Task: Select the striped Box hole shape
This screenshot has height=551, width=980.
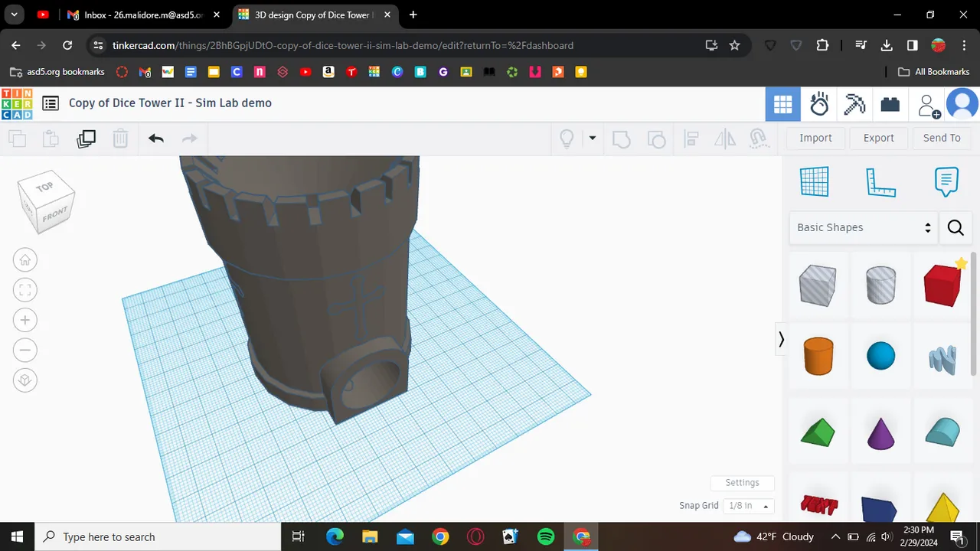Action: [x=818, y=285]
